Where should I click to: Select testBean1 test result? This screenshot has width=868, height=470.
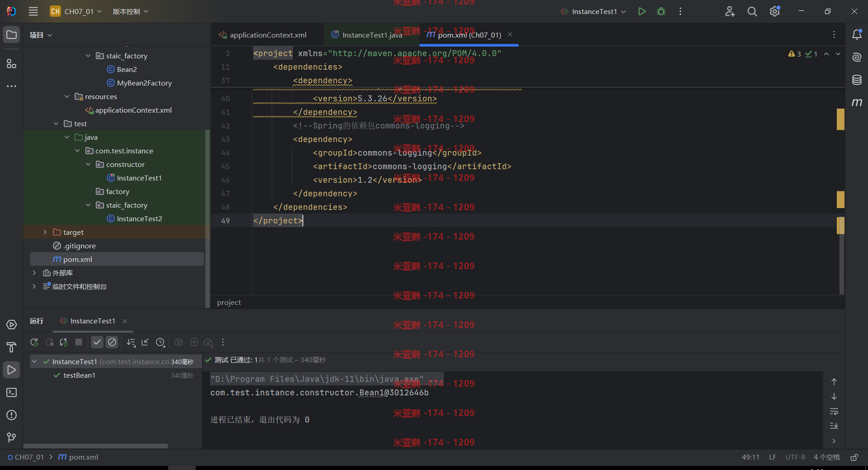(x=79, y=375)
